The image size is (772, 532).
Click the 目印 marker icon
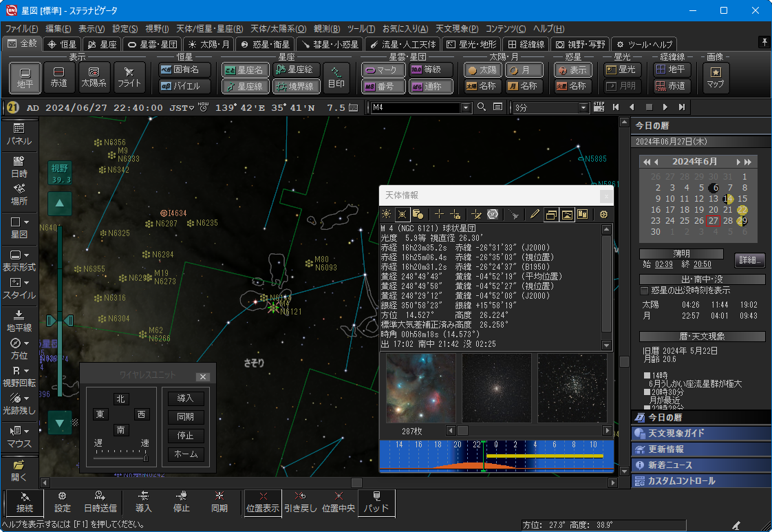coord(336,77)
